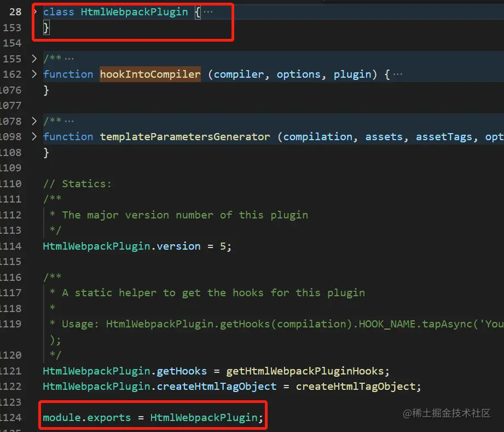Click the compilation parameter of templateParametersGenerator
The width and height of the screenshot is (504, 432).
315,136
